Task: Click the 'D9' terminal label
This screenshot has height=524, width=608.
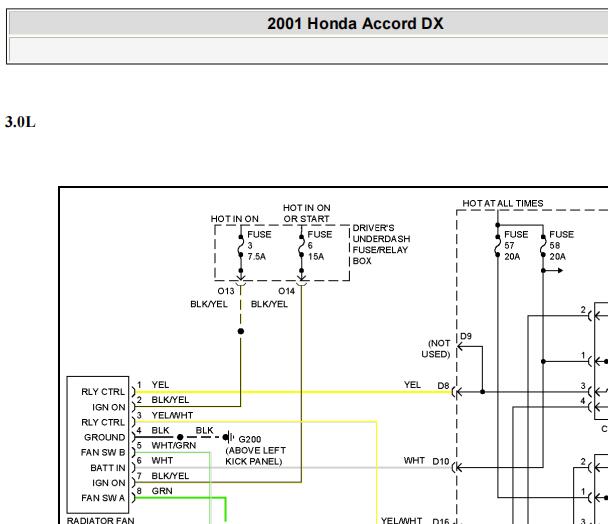Action: click(x=466, y=336)
